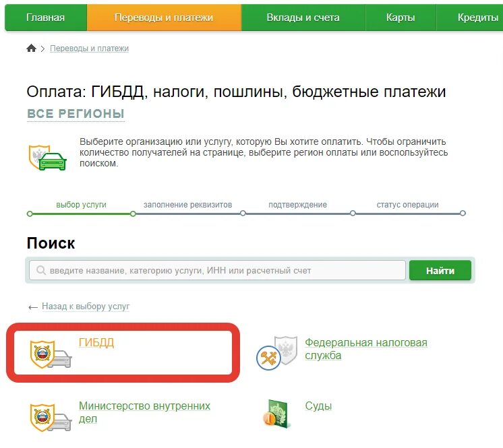Follow the Переводы и платежи breadcrumb link
The height and width of the screenshot is (448, 503).
tap(89, 49)
